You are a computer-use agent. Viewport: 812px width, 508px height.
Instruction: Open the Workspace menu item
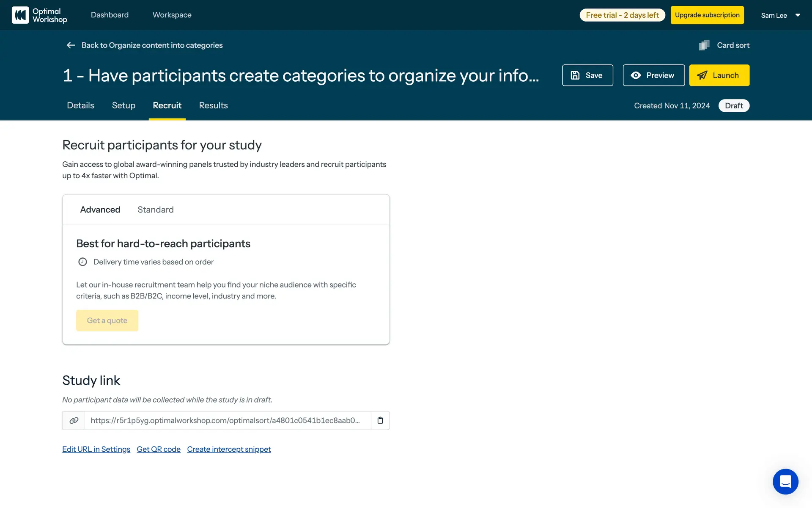pos(172,15)
